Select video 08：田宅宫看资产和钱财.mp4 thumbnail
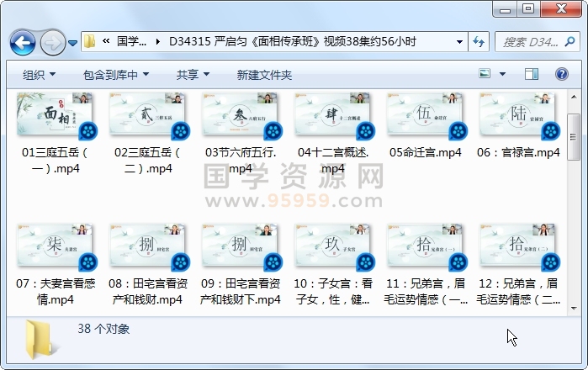Viewport: 588px width, 370px height. click(x=147, y=246)
